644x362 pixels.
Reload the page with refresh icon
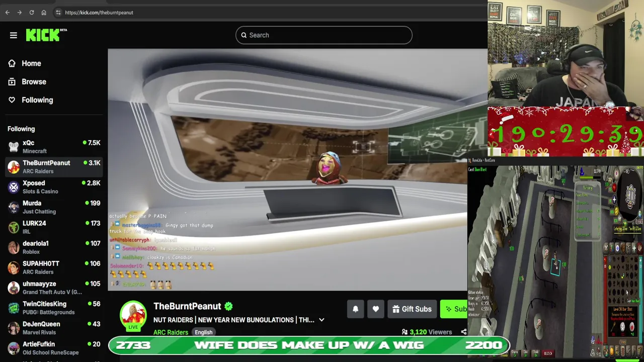coord(32,13)
